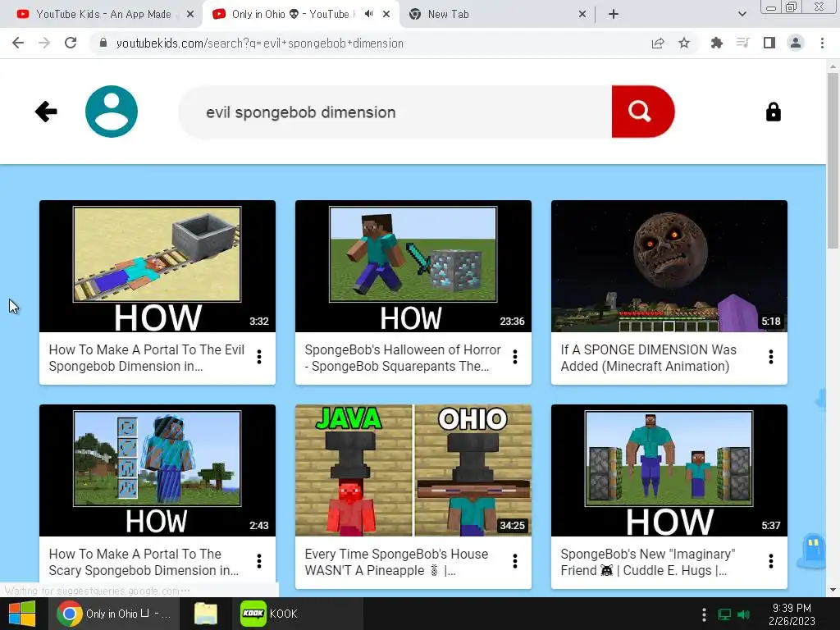Viewport: 840px width, 630px height.
Task: Open options for Every Time SpongeBob's House video
Action: tap(515, 561)
